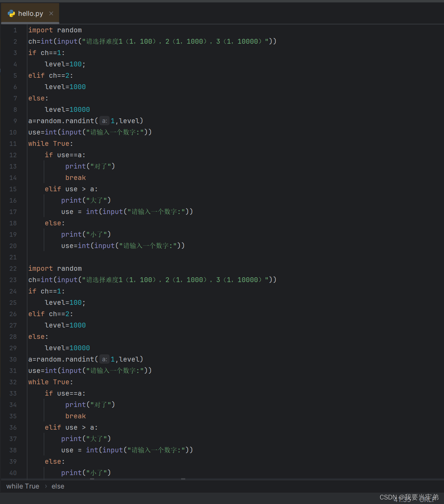Click line number 40 in the gutter
Viewport: 444px width, 504px height.
13,473
